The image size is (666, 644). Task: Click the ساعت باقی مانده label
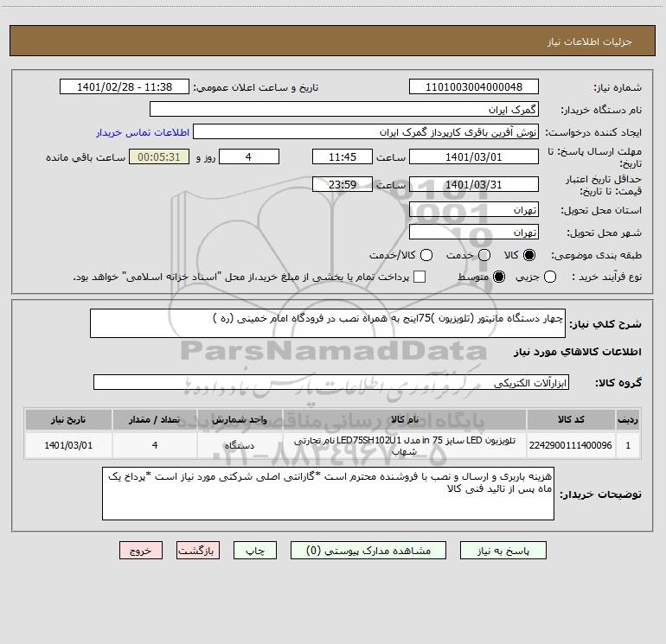pos(86,157)
